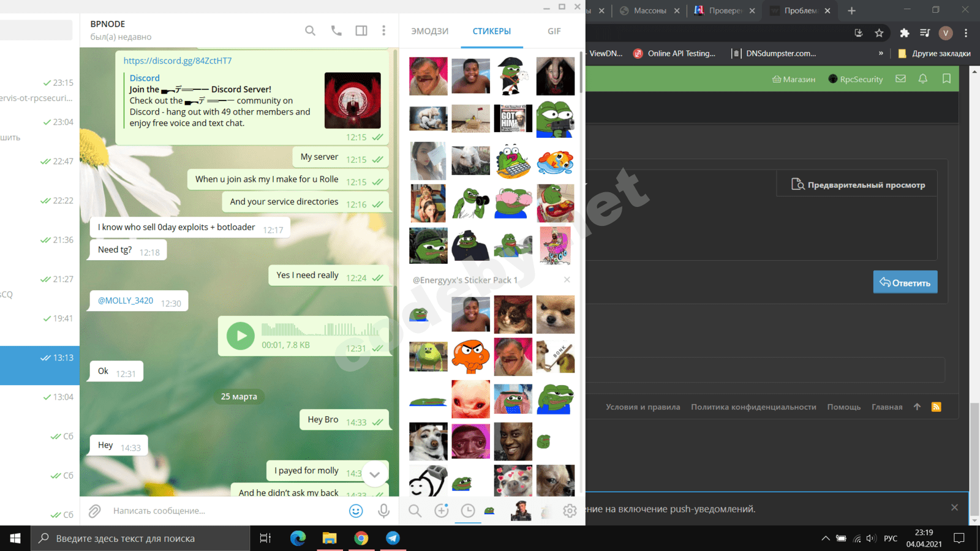Open sticker settings gear icon

[x=570, y=511]
